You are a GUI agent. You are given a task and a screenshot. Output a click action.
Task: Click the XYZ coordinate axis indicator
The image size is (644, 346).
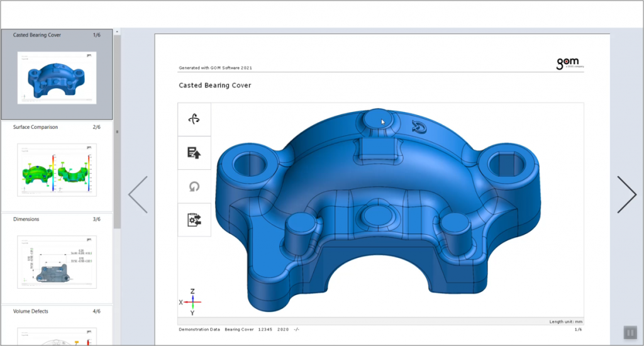click(x=191, y=302)
